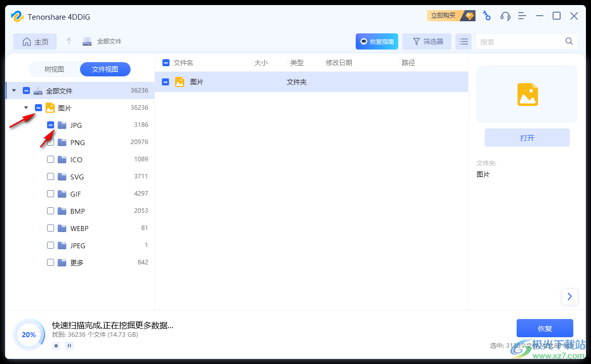This screenshot has height=364, width=591.
Task: Stop the scan with the stop icon
Action: (56, 346)
